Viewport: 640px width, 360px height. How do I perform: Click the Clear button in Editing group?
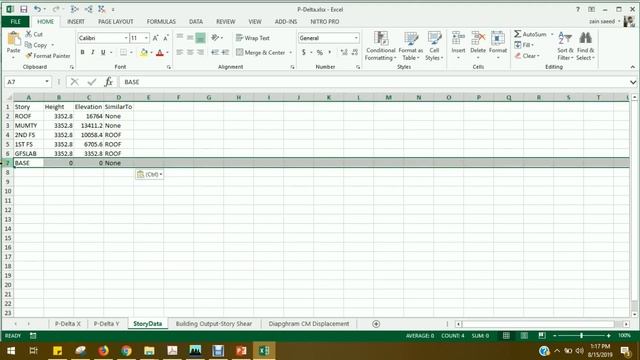click(527, 56)
